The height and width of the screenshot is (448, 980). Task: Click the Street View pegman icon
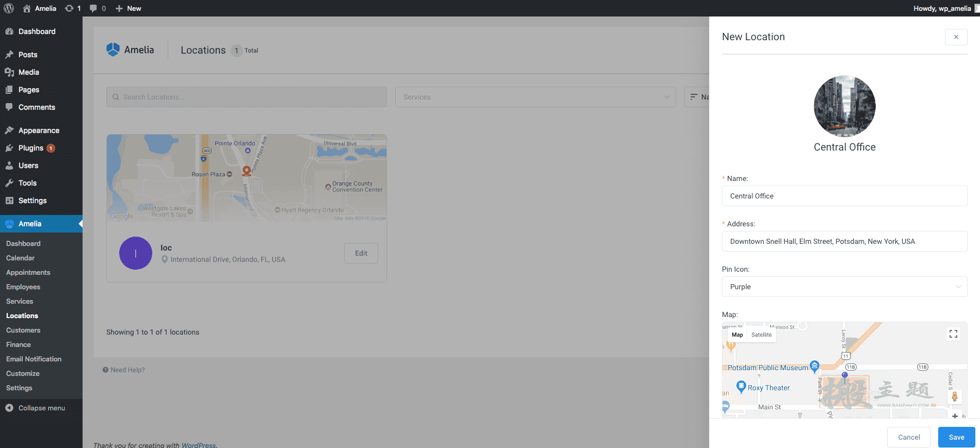pos(955,396)
